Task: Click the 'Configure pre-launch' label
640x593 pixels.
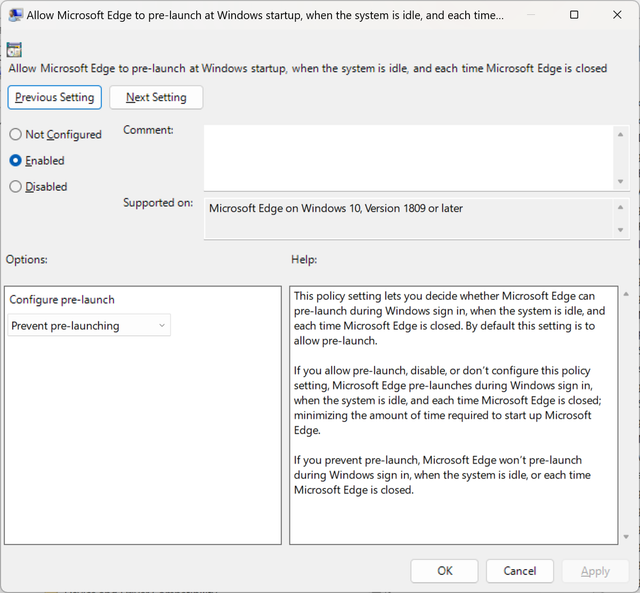Action: (62, 300)
